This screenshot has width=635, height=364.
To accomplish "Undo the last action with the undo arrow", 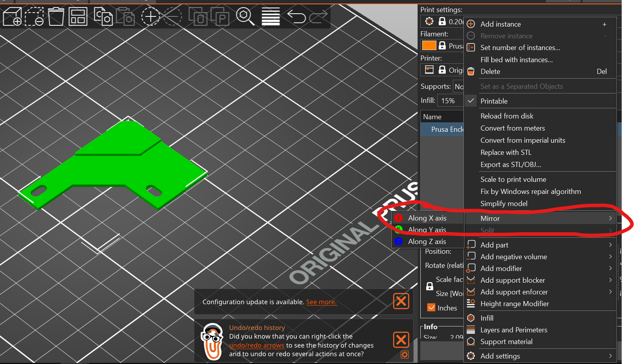I will pos(296,16).
